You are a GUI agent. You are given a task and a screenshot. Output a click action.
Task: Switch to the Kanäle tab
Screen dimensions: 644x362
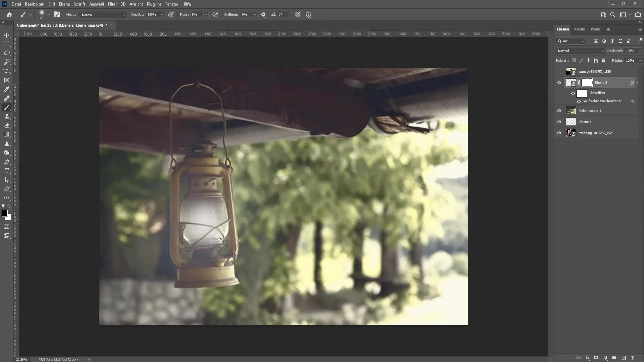(x=580, y=29)
